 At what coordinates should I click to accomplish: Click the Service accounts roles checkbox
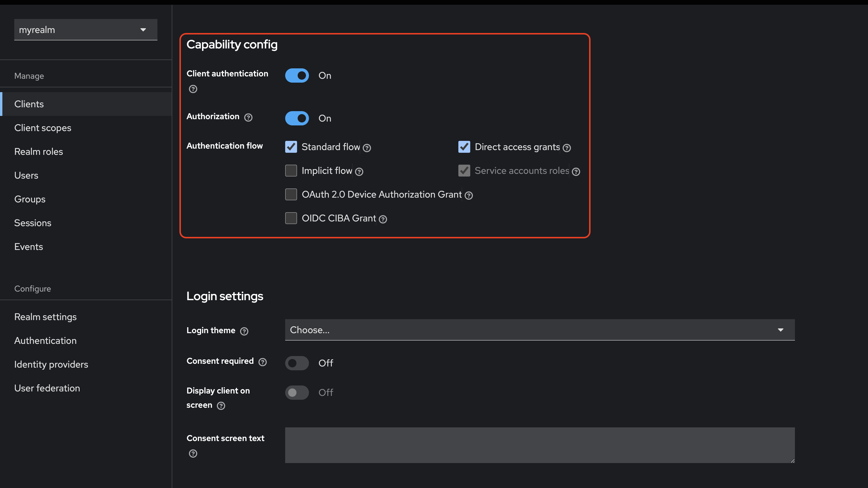[464, 171]
